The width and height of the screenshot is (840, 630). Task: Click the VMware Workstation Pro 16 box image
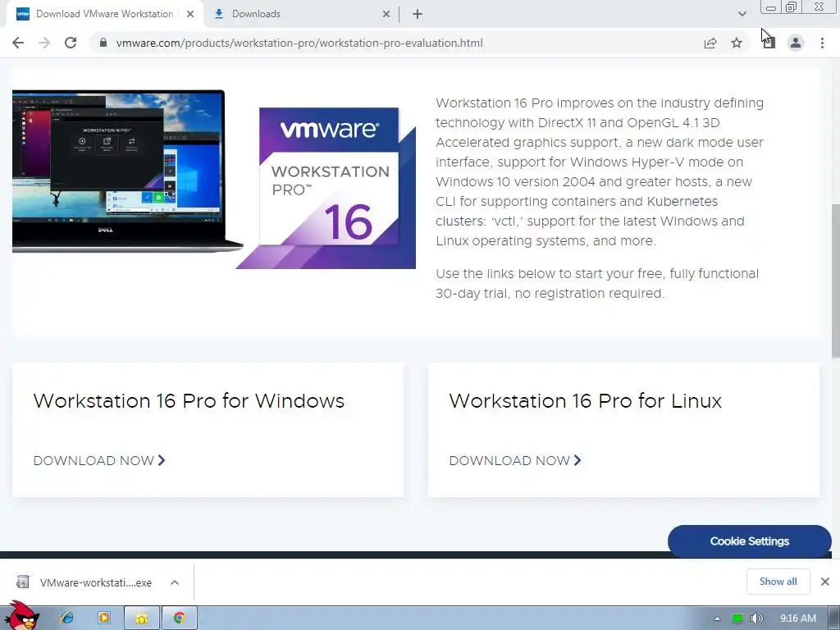click(326, 188)
